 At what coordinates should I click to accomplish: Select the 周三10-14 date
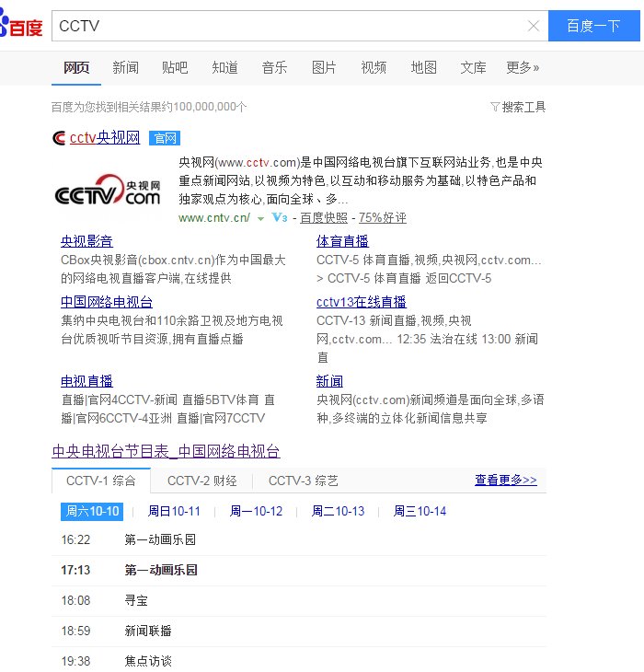point(420,511)
